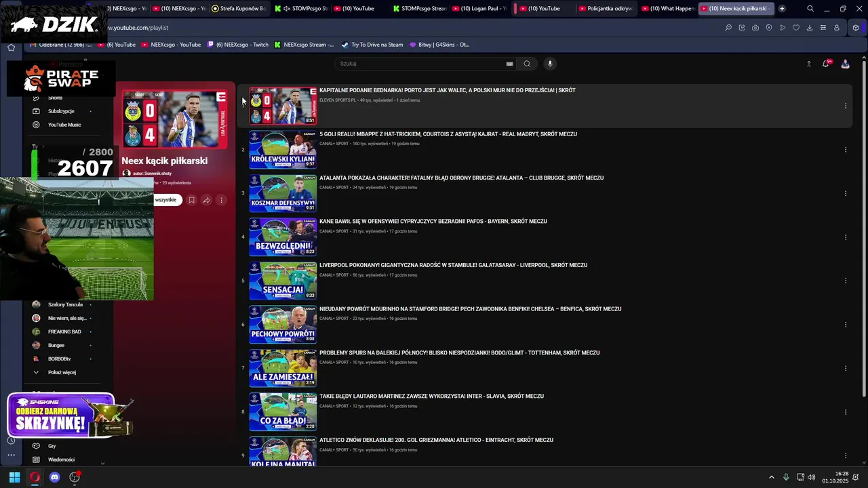Open new browser tab plus button
The image size is (868, 488).
[782, 9]
